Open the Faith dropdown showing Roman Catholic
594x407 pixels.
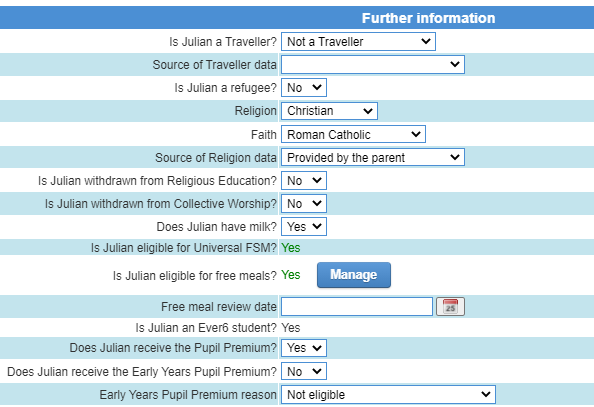[353, 134]
